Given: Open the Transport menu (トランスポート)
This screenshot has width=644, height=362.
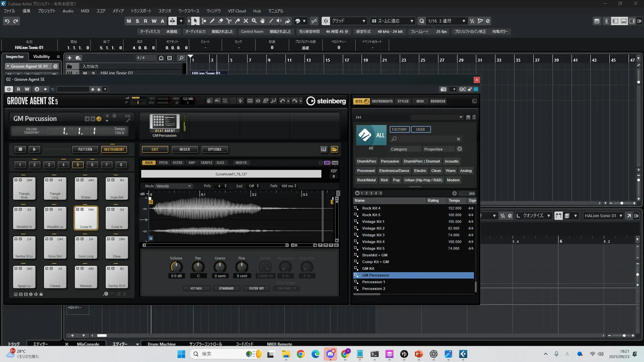Looking at the screenshot, I should pyautogui.click(x=141, y=11).
